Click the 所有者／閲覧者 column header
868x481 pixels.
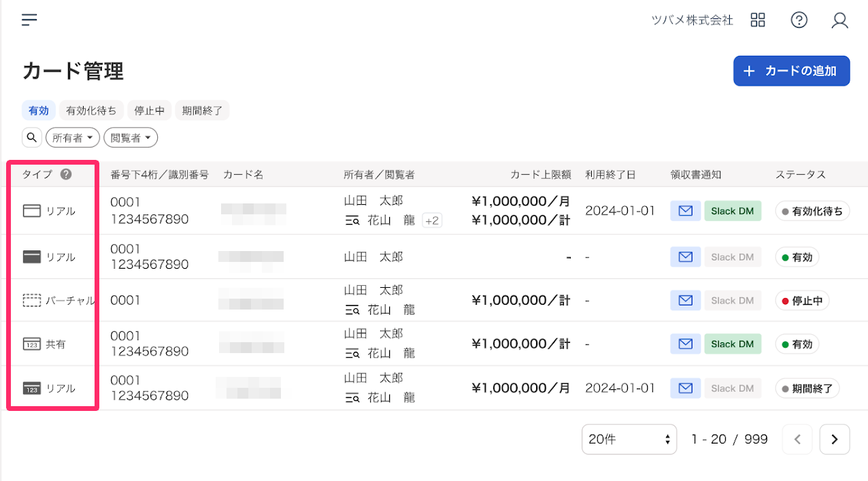pyautogui.click(x=379, y=175)
